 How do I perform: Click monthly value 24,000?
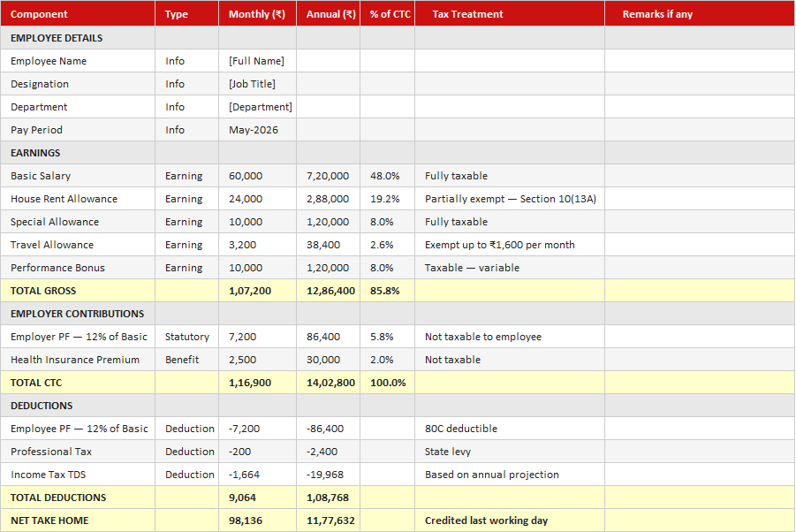(257, 199)
